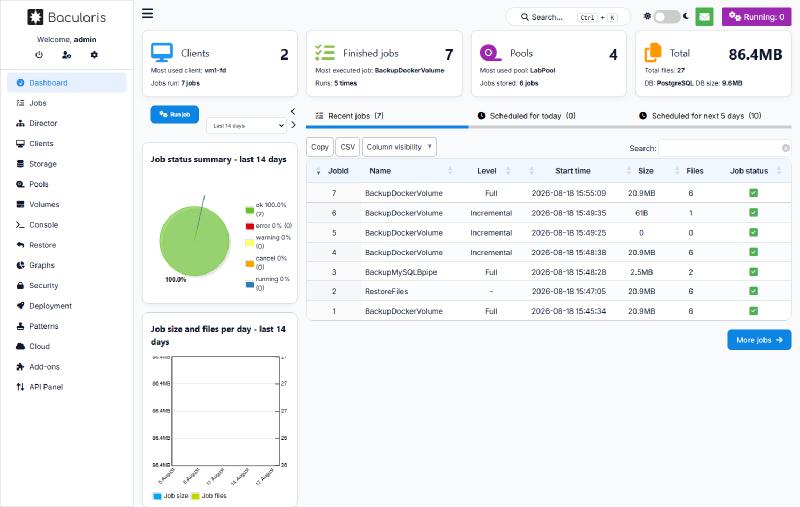Click status checkbox for BackupMySQLBpipe job
This screenshot has width=800, height=507.
(753, 272)
